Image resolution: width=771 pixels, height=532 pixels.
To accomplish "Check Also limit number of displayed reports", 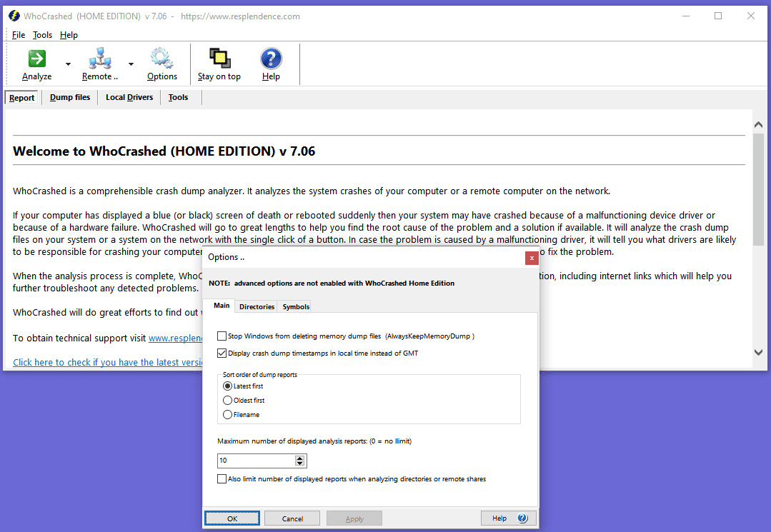I will click(x=222, y=479).
